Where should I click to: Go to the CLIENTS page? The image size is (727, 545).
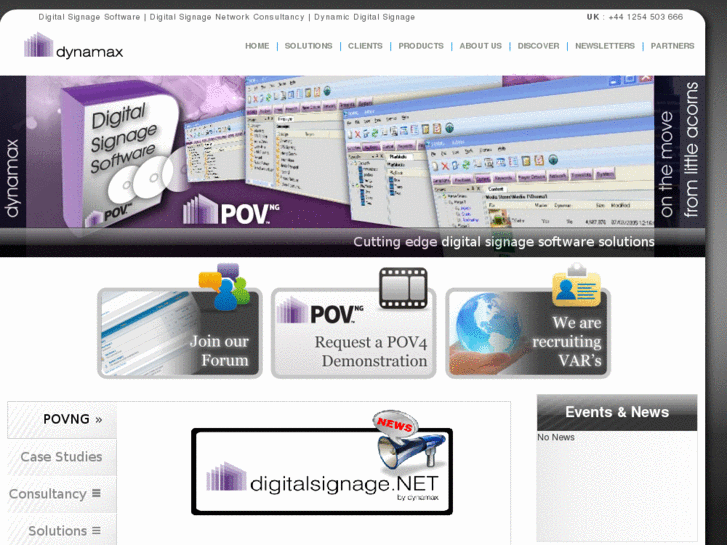365,46
